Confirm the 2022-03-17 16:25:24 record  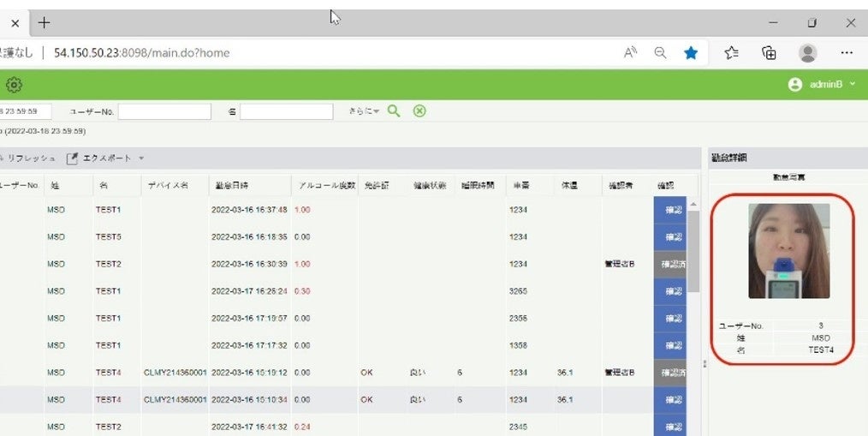(x=669, y=291)
